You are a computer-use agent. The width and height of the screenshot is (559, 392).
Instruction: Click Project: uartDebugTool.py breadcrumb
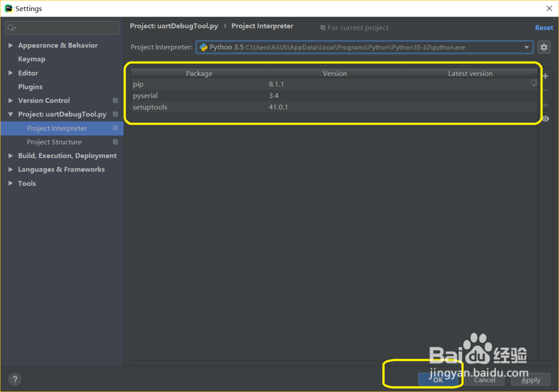pyautogui.click(x=174, y=26)
